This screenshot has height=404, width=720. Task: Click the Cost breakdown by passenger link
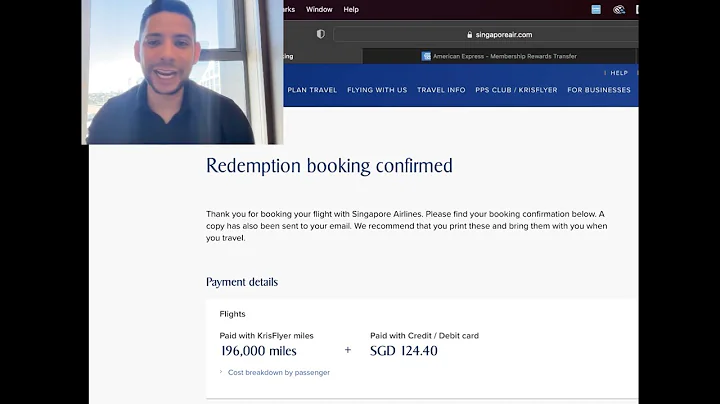point(279,373)
